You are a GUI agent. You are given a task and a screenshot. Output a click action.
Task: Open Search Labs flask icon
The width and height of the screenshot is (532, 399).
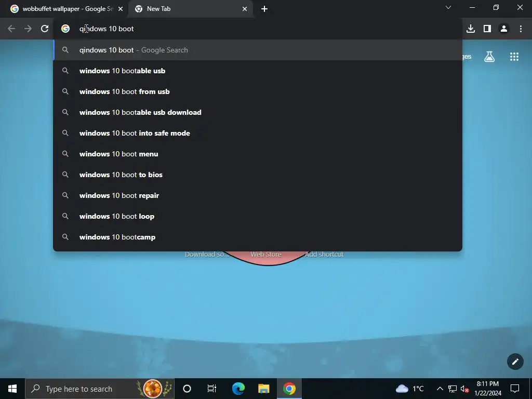point(489,57)
